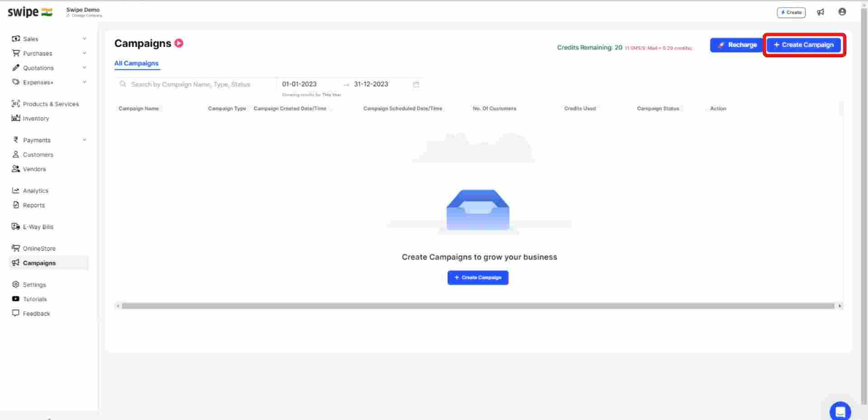868x420 pixels.
Task: Click the Settings gear icon
Action: [x=16, y=285]
